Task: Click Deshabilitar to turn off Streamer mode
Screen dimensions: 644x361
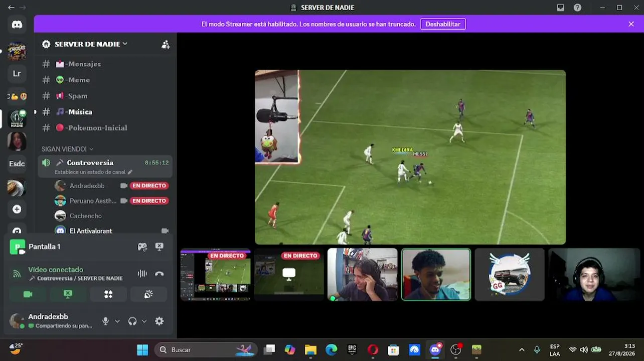Action: click(x=443, y=24)
